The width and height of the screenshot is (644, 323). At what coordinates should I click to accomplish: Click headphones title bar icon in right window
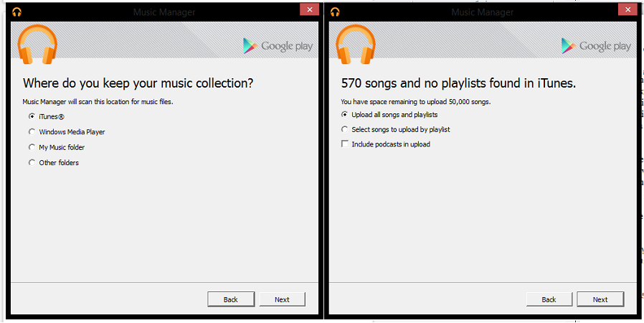point(335,12)
